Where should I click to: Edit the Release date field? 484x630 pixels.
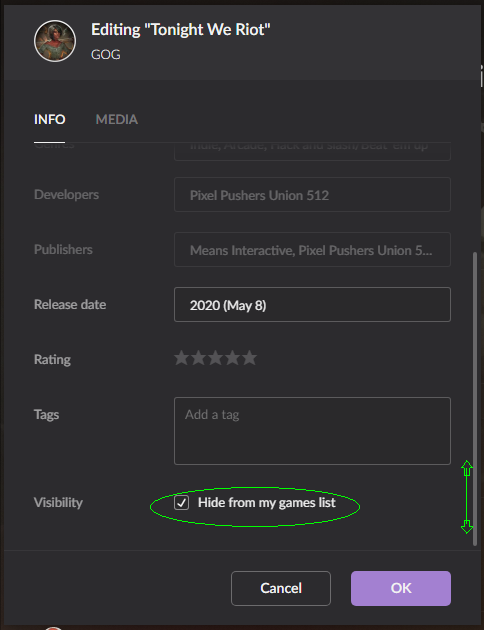point(312,305)
